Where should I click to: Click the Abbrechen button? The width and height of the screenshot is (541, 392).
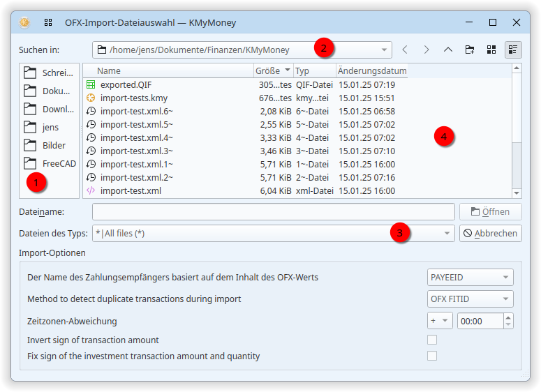pos(490,234)
